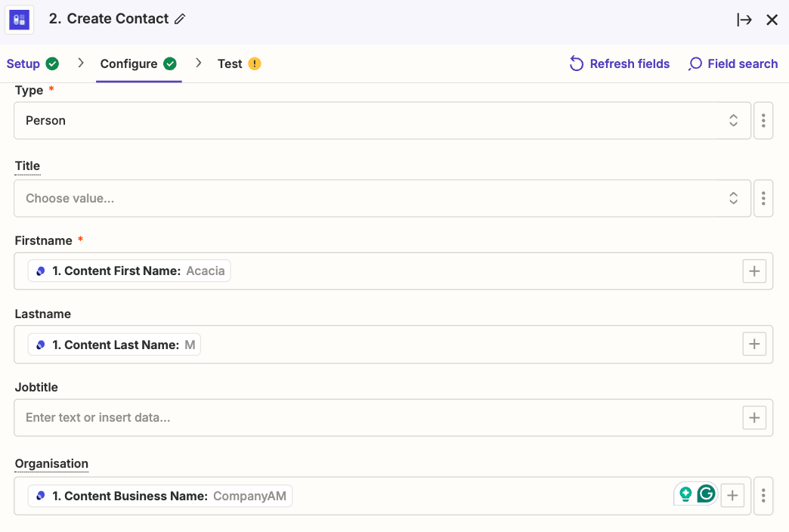Click the Content First Name pill
789x532 pixels.
[129, 271]
